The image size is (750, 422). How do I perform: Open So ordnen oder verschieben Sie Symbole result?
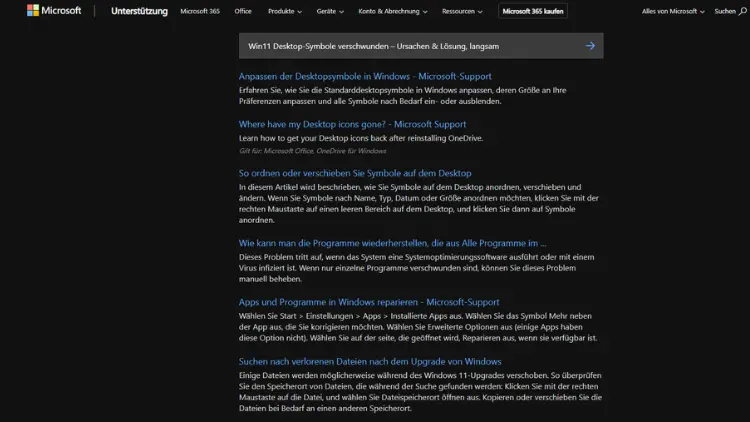(x=355, y=173)
